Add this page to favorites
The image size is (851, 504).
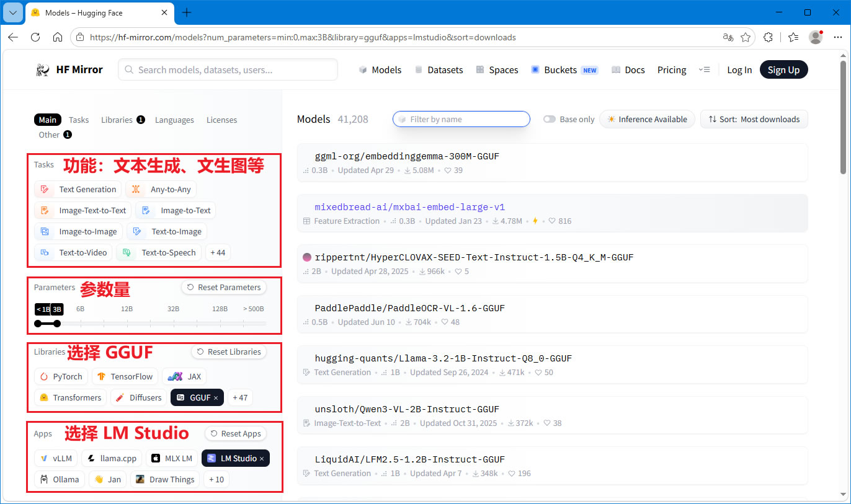click(746, 37)
